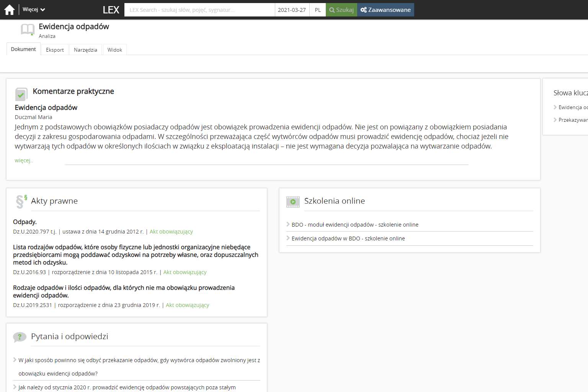Switch to the Eksport tab
588x392 pixels.
click(55, 50)
